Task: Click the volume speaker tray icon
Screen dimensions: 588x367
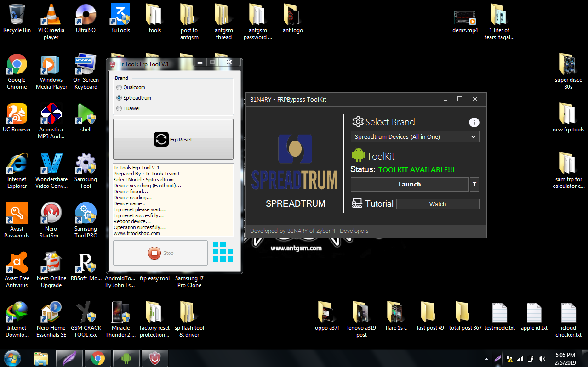Action: click(542, 359)
